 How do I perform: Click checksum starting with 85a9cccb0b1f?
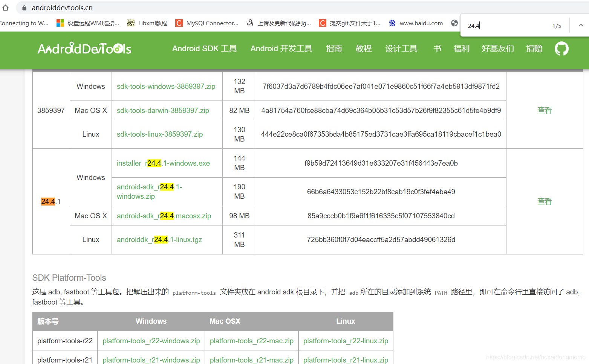point(381,216)
